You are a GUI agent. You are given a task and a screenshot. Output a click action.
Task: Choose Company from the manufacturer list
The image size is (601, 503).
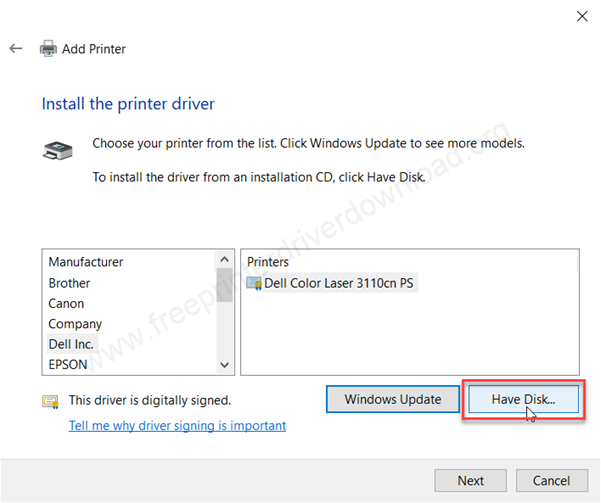pyautogui.click(x=75, y=324)
